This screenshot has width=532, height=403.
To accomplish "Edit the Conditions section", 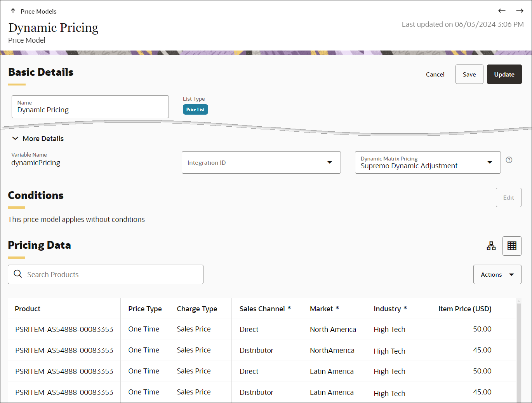I will pos(508,197).
